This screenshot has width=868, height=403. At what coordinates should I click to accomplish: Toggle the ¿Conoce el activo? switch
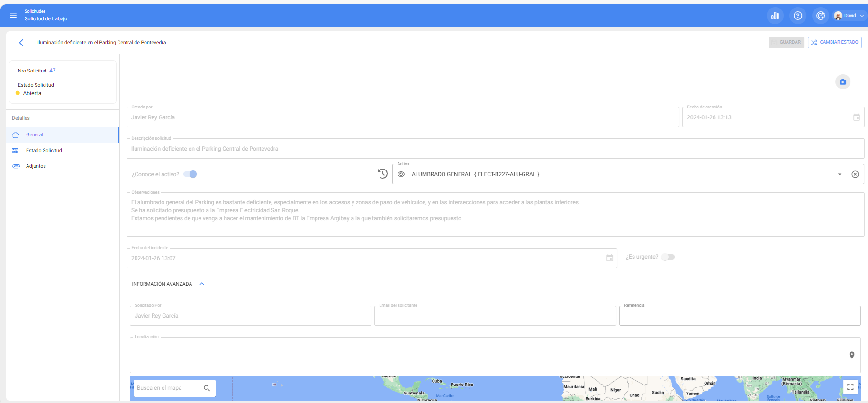(x=190, y=174)
